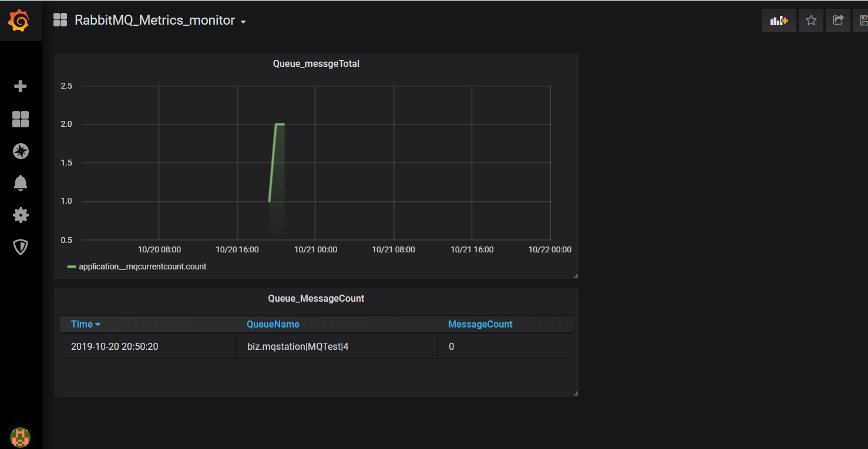The width and height of the screenshot is (868, 449).
Task: Click the dashboard grid icon beside title
Action: point(60,20)
